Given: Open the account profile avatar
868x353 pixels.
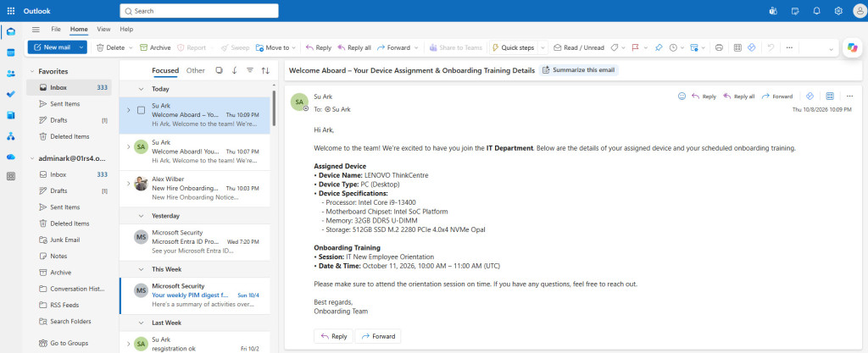Looking at the screenshot, I should pyautogui.click(x=859, y=10).
